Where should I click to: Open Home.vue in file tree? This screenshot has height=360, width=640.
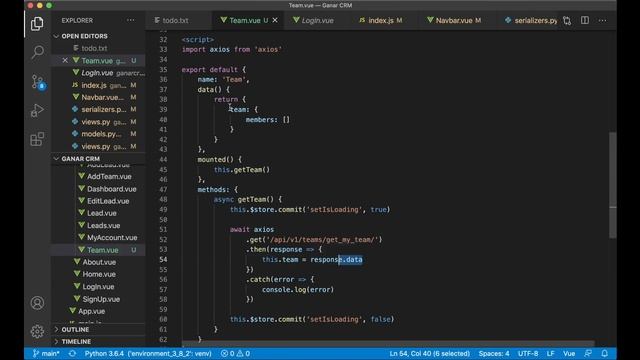coord(99,274)
